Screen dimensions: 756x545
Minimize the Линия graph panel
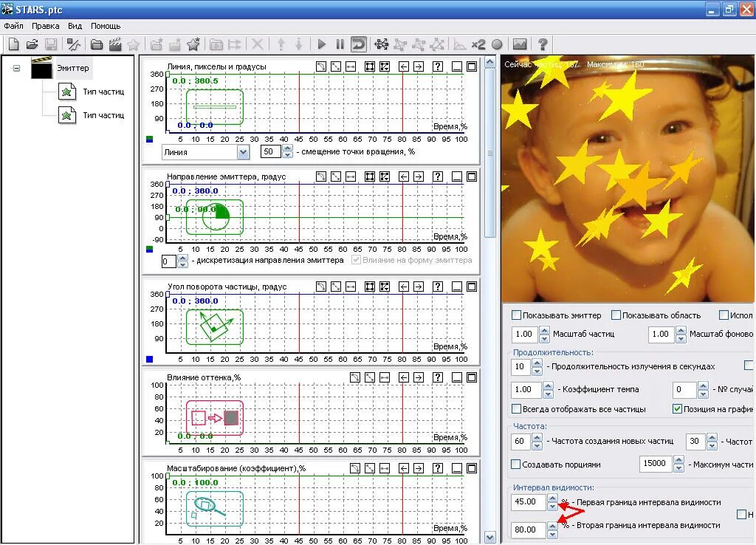[x=456, y=66]
